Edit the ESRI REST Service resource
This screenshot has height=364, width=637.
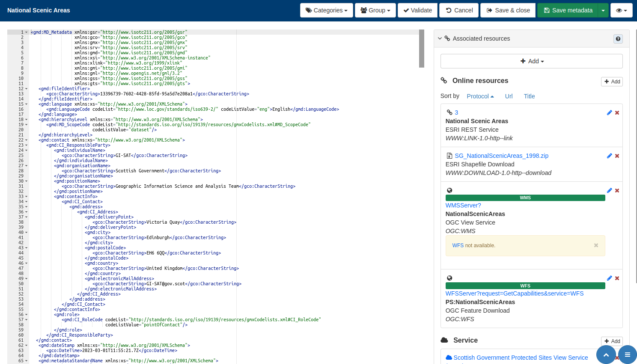click(609, 112)
